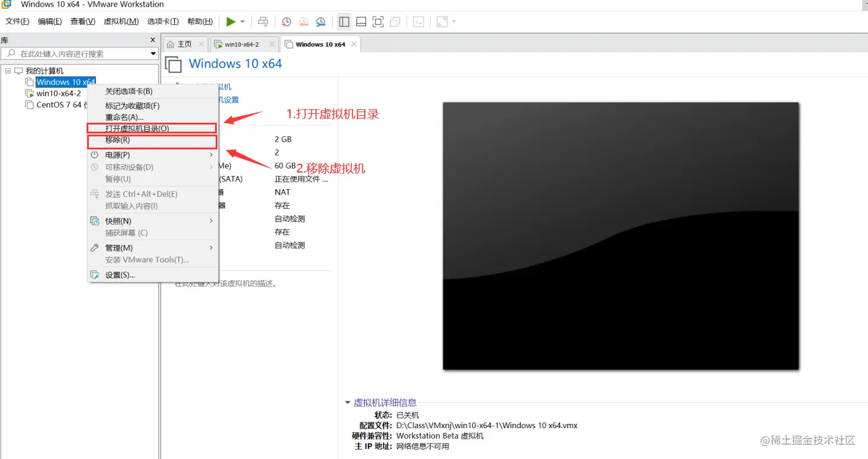Click the take snapshot toolbar icon
868x459 pixels.
pyautogui.click(x=286, y=22)
